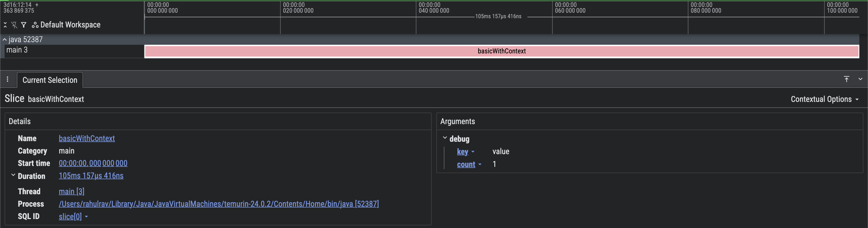
Task: Select the pink basicWithContext slice in timeline
Action: [501, 51]
